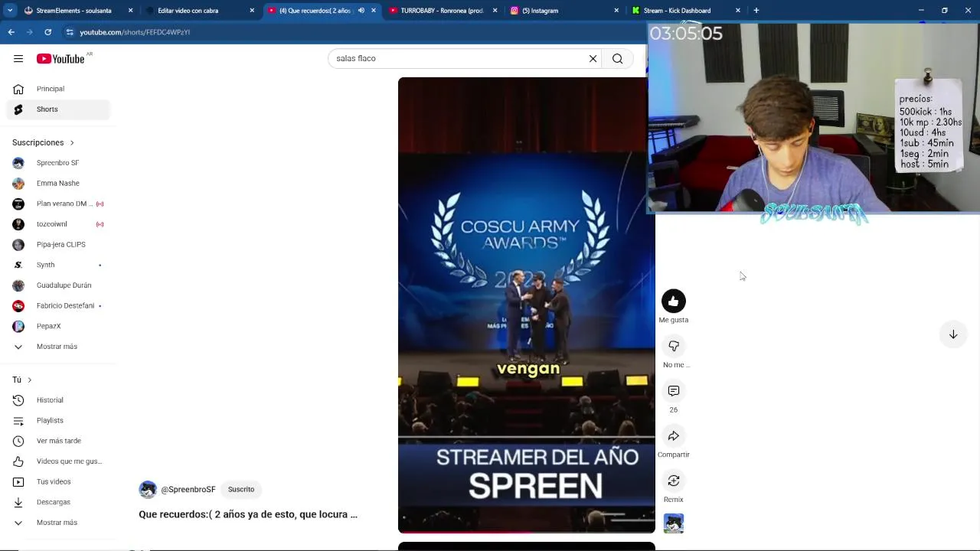The height and width of the screenshot is (551, 980).
Task: Click the Remix icon
Action: click(674, 481)
